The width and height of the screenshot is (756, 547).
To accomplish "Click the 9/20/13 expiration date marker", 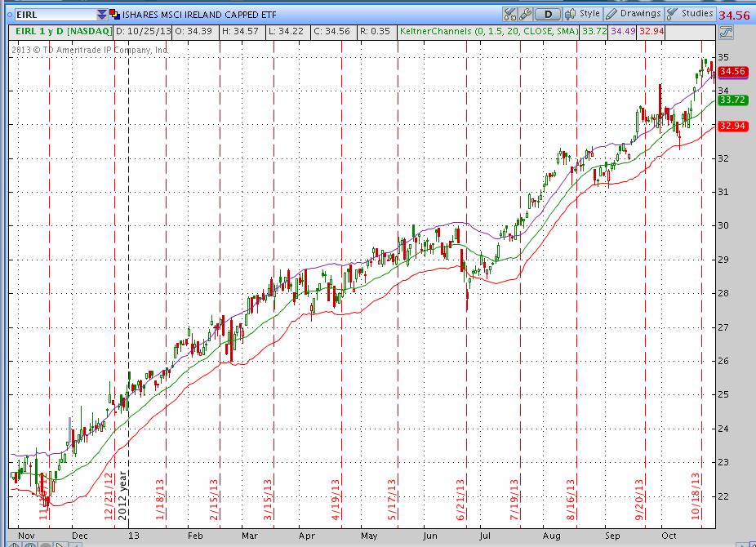I will click(x=639, y=500).
